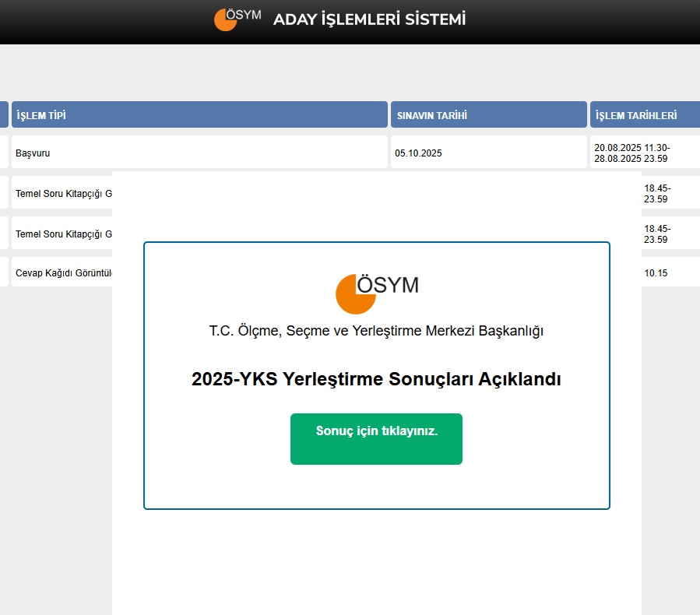Image resolution: width=700 pixels, height=615 pixels.
Task: Click the ÖSYM logo in the top header
Action: [x=237, y=19]
